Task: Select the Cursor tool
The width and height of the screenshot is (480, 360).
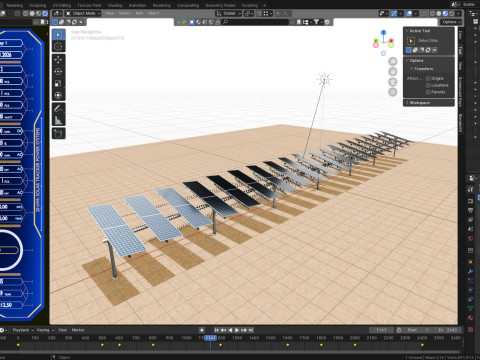Action: (x=59, y=46)
